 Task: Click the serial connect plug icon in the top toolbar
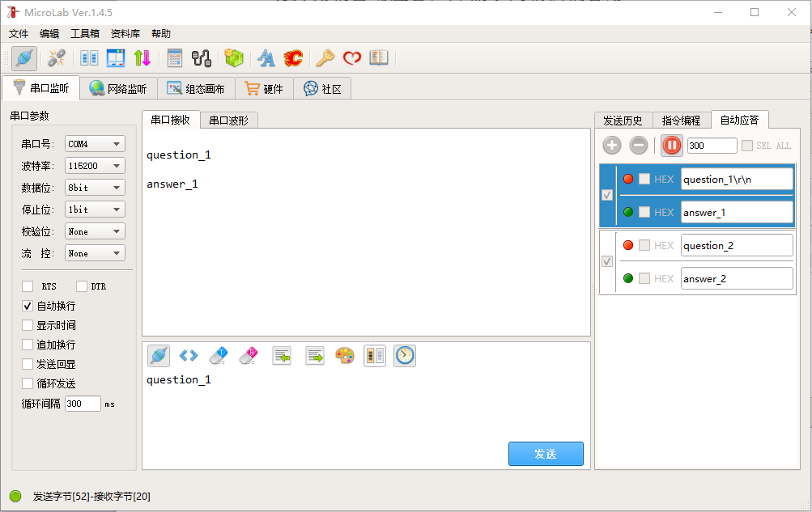click(24, 58)
